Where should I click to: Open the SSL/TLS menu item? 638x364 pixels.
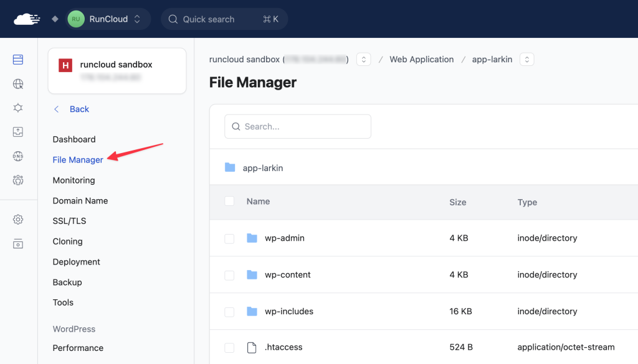click(x=69, y=221)
